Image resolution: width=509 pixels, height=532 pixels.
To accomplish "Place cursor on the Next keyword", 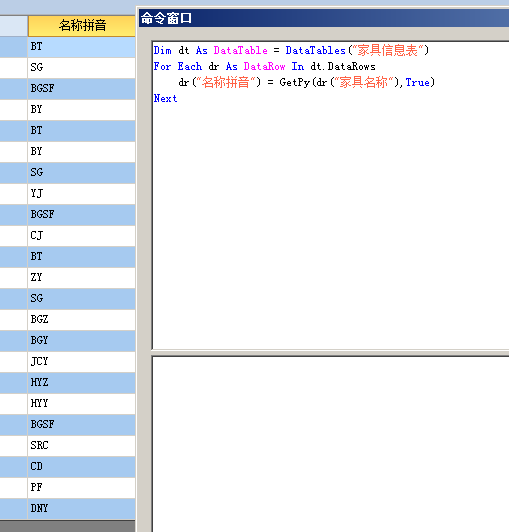I will click(165, 98).
